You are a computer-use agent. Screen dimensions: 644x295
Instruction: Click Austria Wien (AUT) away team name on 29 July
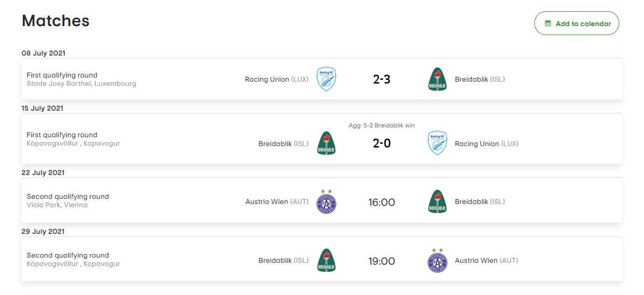tap(486, 260)
